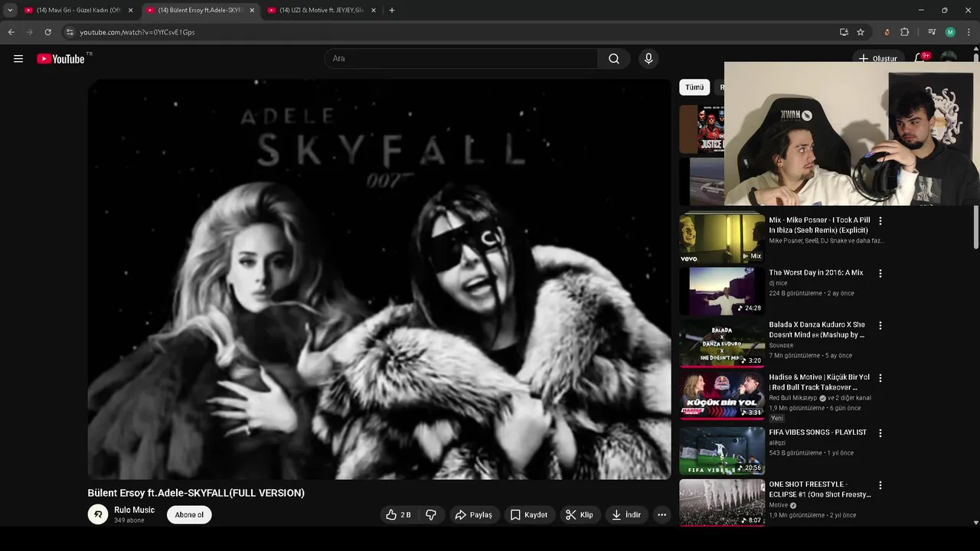
Task: Open the Rulo Music channel avatar
Action: tap(98, 514)
